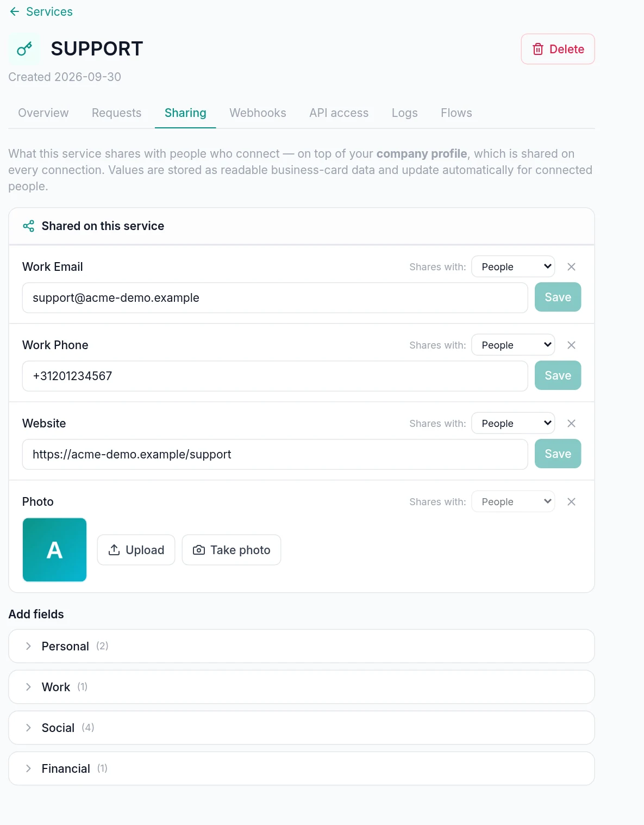The height and width of the screenshot is (825, 644).
Task: Delete the SUPPORT service
Action: 558,49
